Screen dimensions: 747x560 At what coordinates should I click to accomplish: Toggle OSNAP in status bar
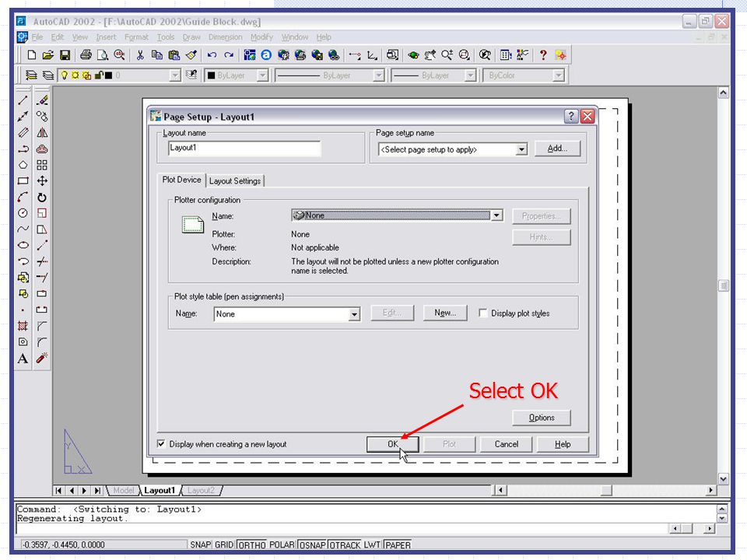tap(312, 544)
